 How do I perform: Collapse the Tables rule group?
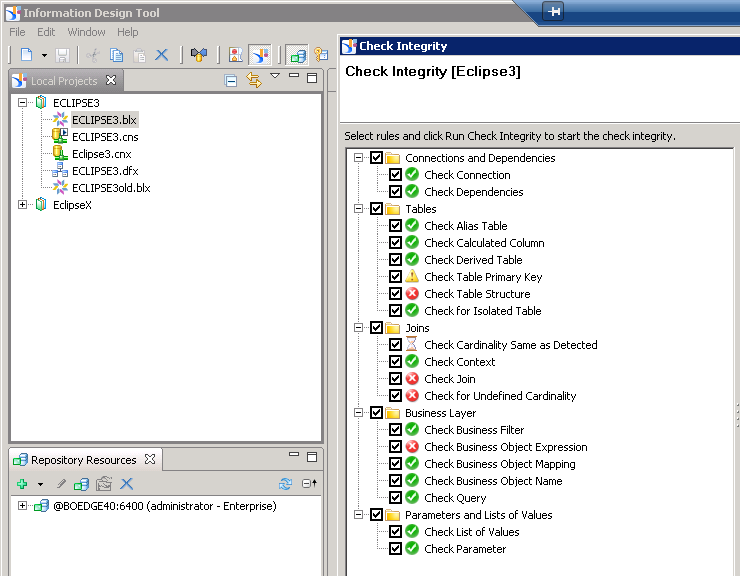click(x=359, y=209)
